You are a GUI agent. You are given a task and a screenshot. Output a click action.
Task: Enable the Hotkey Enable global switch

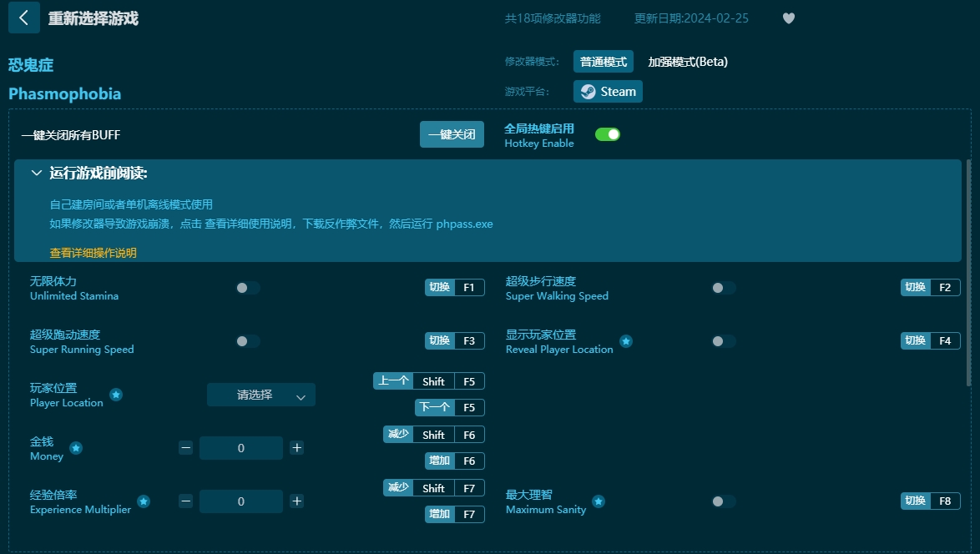(x=608, y=133)
